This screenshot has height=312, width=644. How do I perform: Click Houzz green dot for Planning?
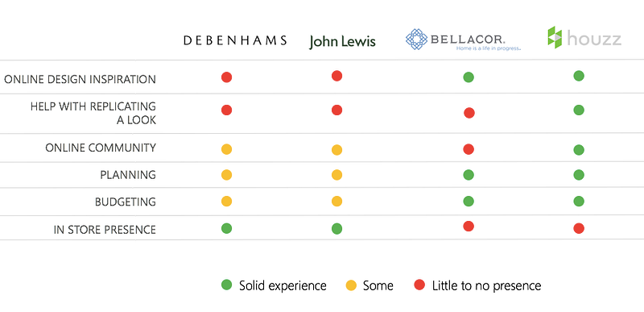(x=579, y=175)
